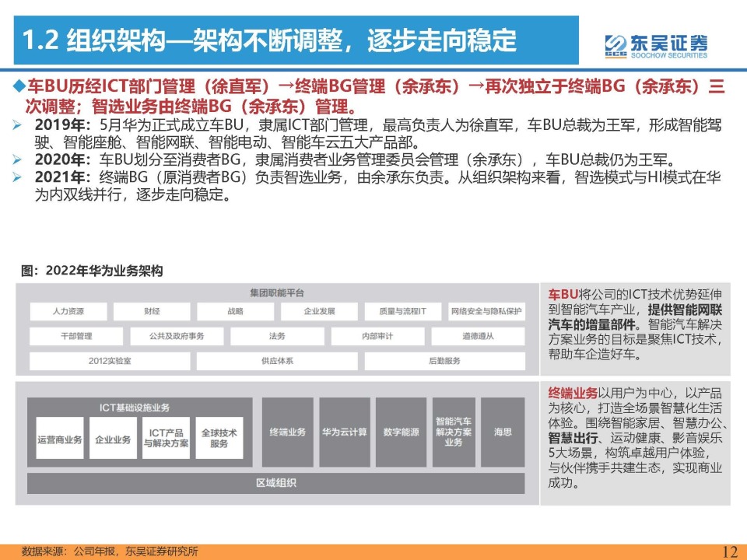Click the '海思' block
This screenshot has width=747, height=560.
[x=503, y=432]
